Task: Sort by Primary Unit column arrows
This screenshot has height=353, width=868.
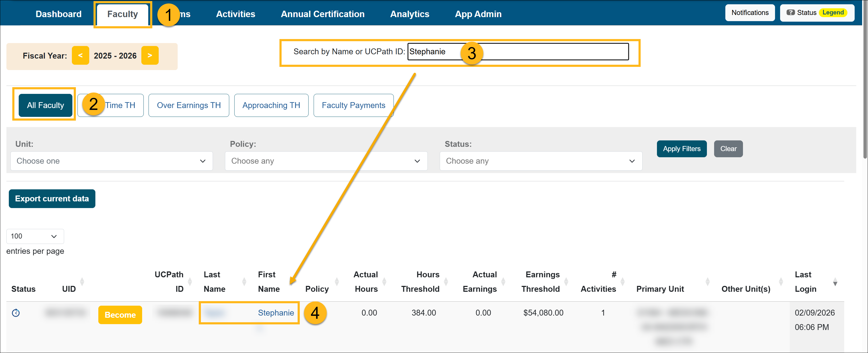Action: [707, 282]
